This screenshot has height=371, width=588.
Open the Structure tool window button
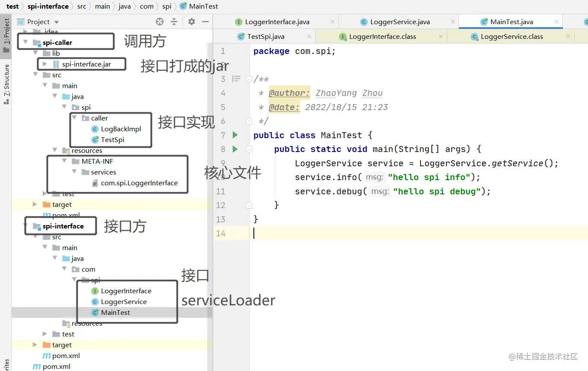[6, 84]
